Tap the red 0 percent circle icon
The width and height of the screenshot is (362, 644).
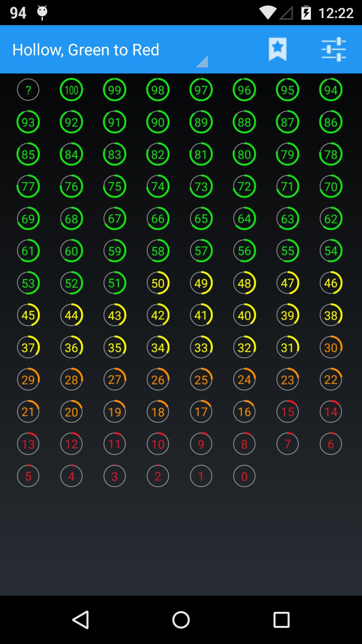(244, 476)
